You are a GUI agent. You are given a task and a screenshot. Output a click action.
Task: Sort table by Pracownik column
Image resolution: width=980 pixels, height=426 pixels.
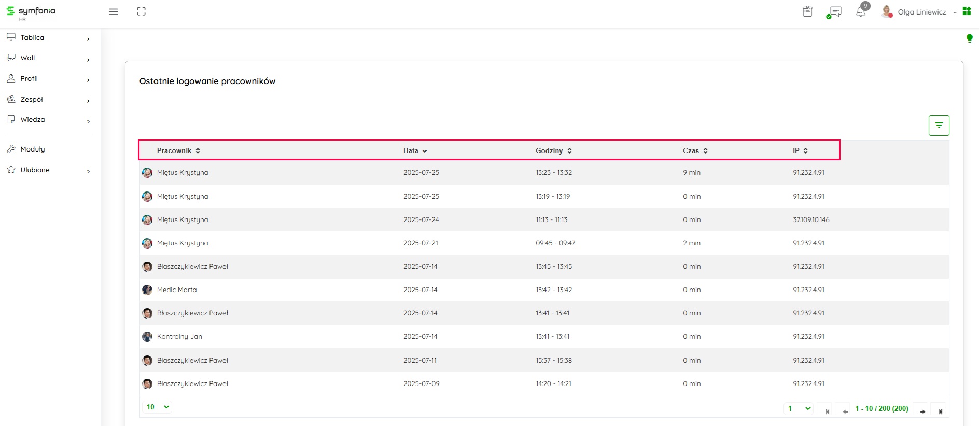tap(178, 150)
